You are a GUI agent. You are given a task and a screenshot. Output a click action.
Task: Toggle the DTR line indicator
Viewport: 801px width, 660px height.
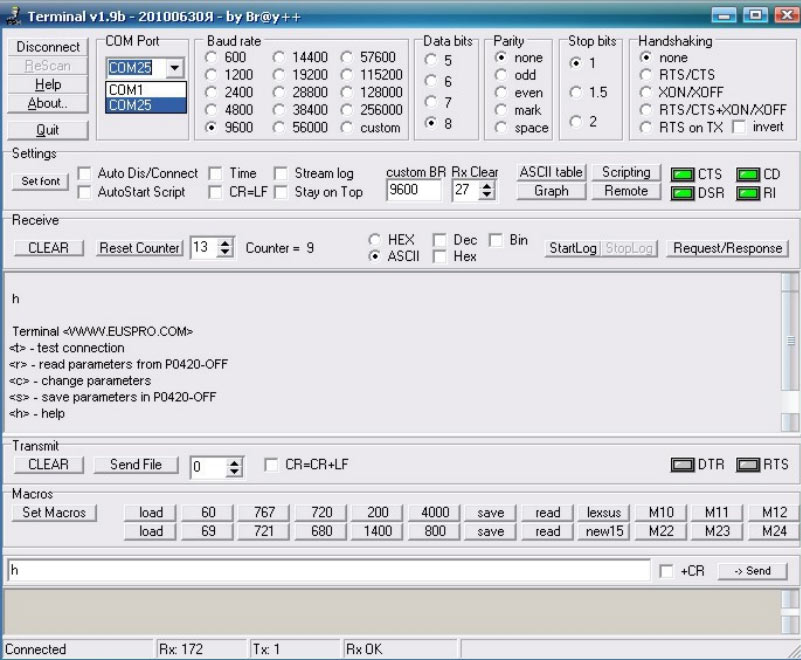682,465
